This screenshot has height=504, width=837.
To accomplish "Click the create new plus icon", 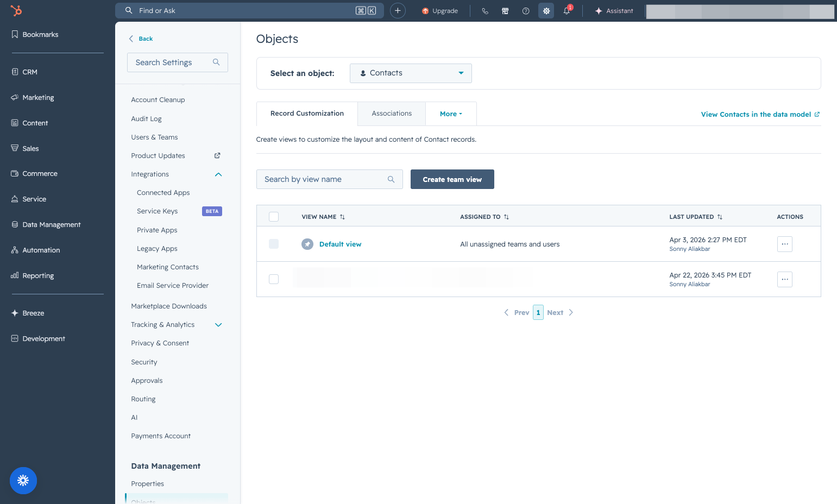I will 398,10.
